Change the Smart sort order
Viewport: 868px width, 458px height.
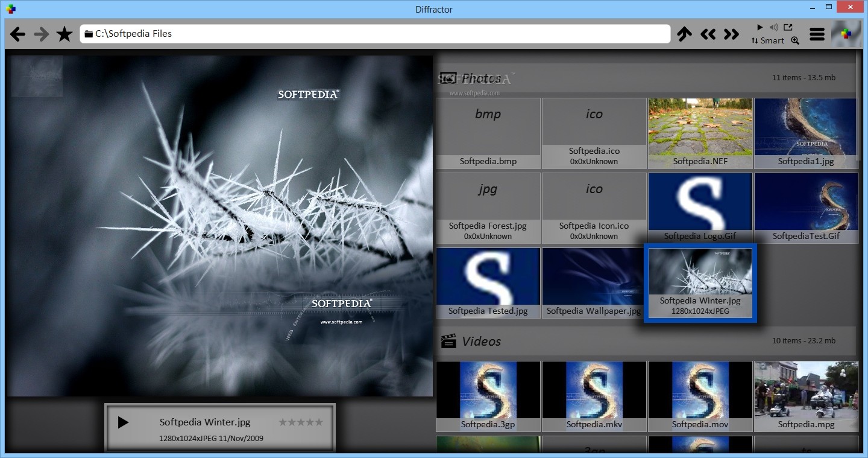pos(768,40)
